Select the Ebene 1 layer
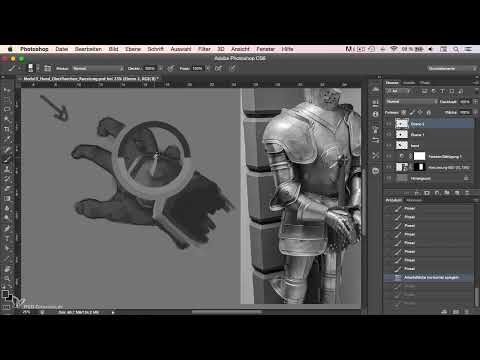480x360 pixels. (429, 135)
